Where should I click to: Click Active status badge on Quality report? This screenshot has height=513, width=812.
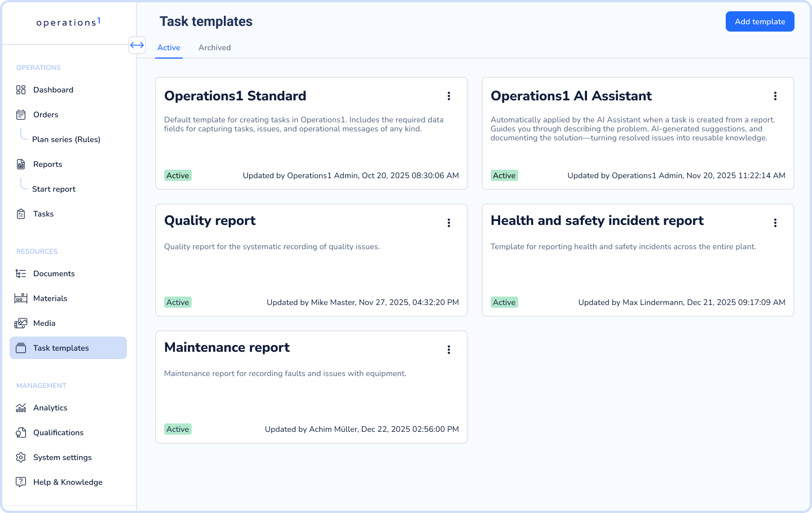pos(178,302)
